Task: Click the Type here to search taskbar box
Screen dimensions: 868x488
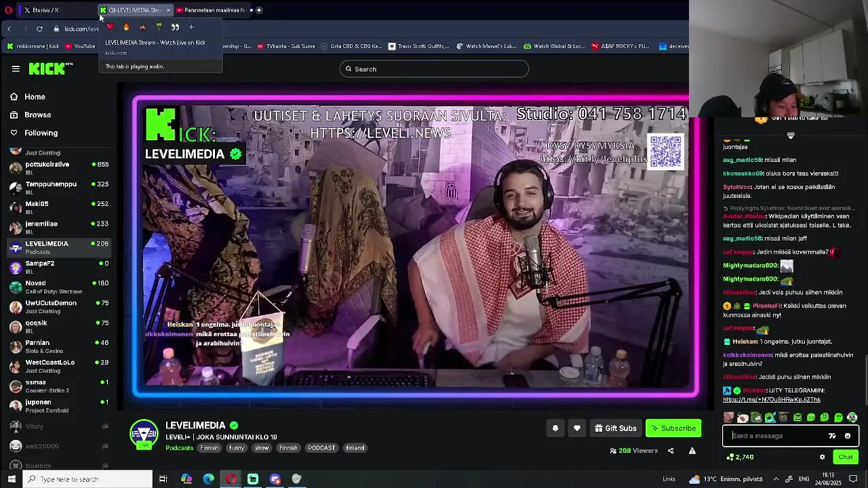Action: point(88,479)
